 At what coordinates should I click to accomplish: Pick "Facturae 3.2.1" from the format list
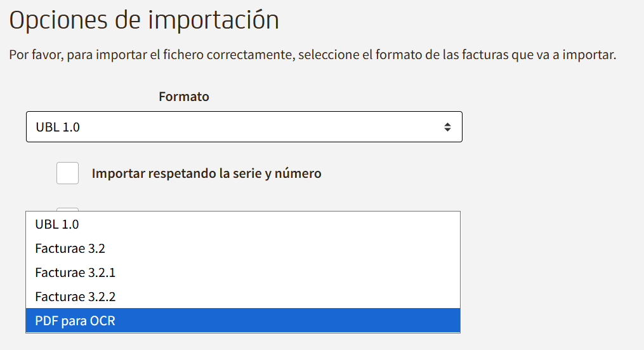point(75,273)
